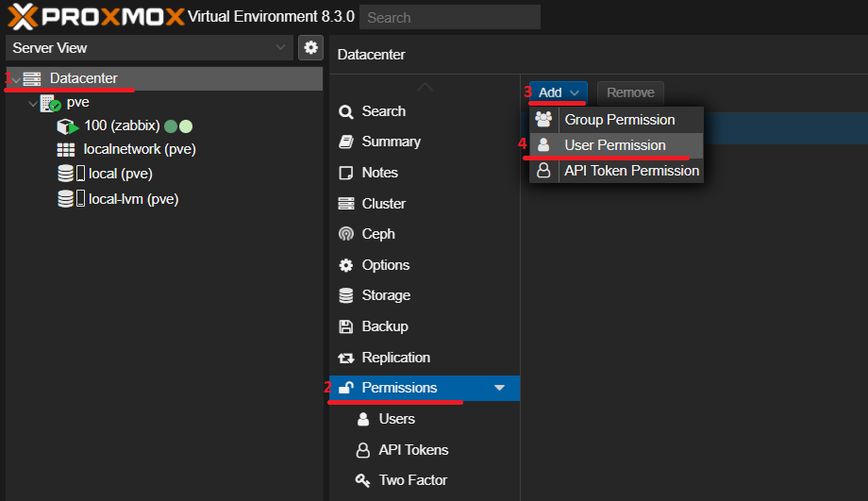Select localnetwork (pve) in the tree
The height and width of the screenshot is (501, 868).
point(164,149)
